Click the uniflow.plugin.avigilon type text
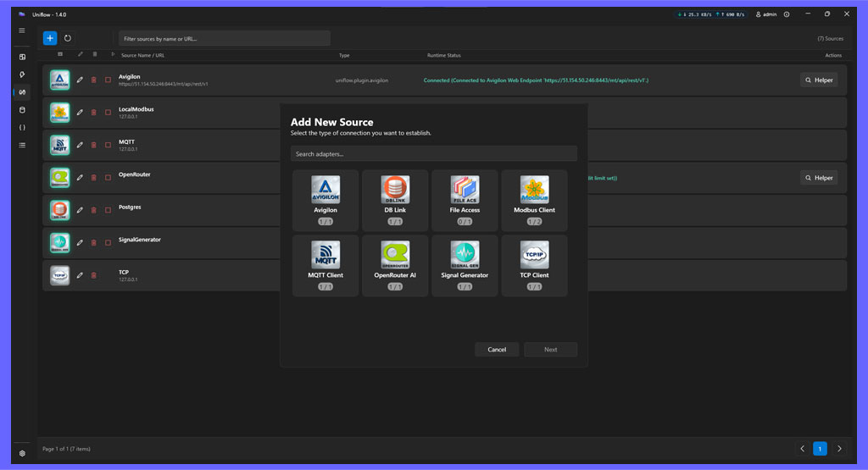Screen dimensions: 868x470 [361, 80]
